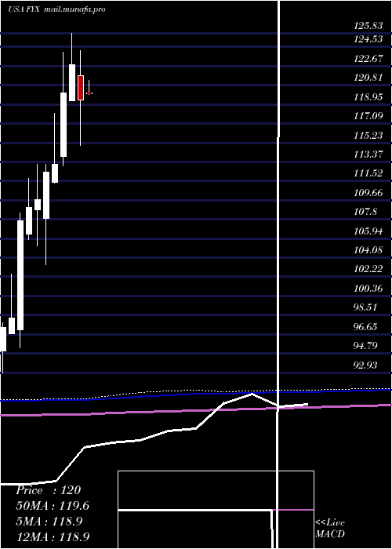392x549 pixels.
Task: Click the 117.09 price axis label
Action: coord(368,115)
